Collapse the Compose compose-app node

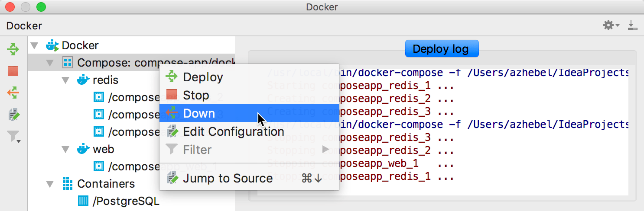(51, 63)
